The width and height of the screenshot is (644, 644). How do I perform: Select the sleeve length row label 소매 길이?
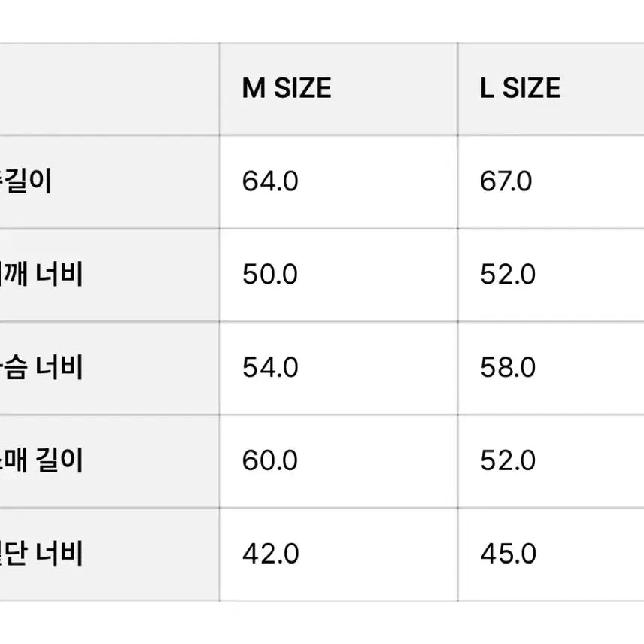[x=41, y=460]
